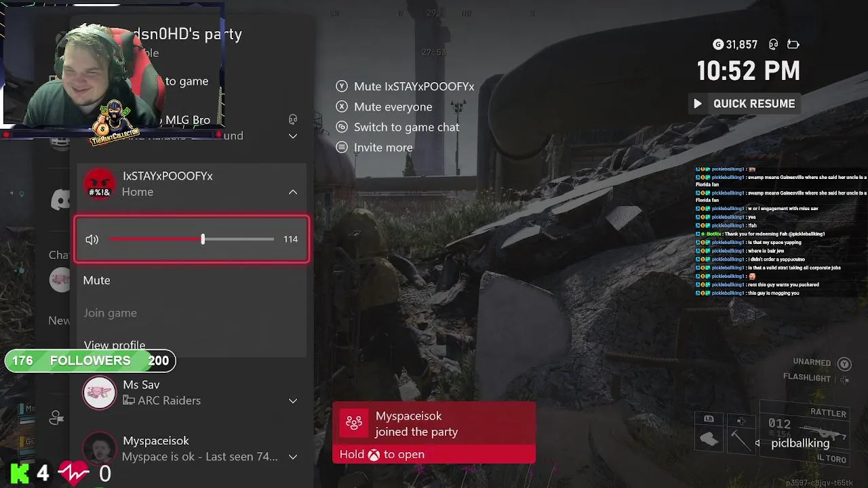The image size is (868, 488).
Task: Click the speaker icon beside the volume slider
Action: (92, 239)
